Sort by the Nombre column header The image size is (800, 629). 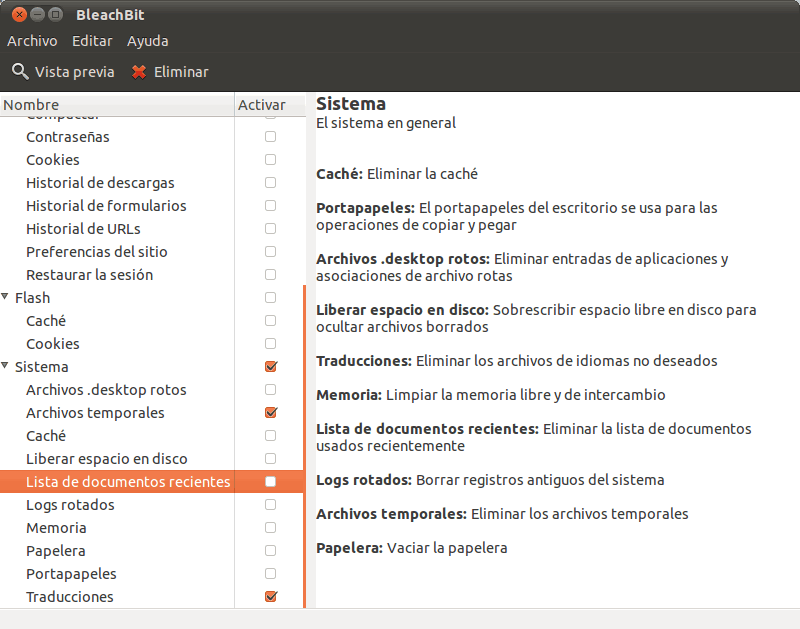(x=117, y=105)
